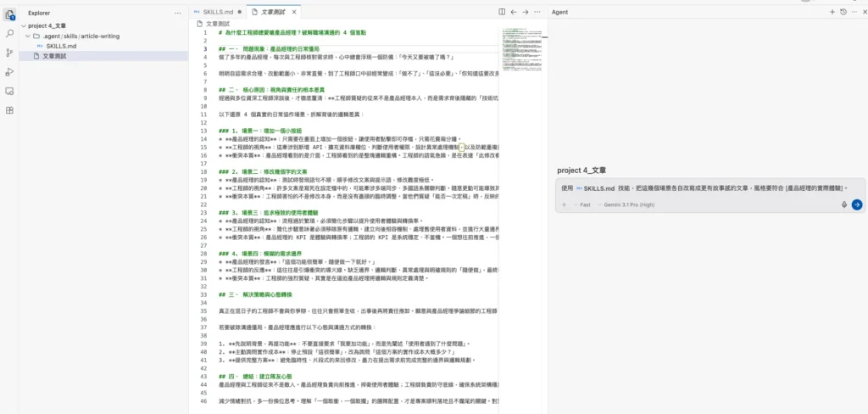Image resolution: width=868 pixels, height=414 pixels.
Task: Click the 文章測試 breadcrumb above editor
Action: click(x=213, y=24)
